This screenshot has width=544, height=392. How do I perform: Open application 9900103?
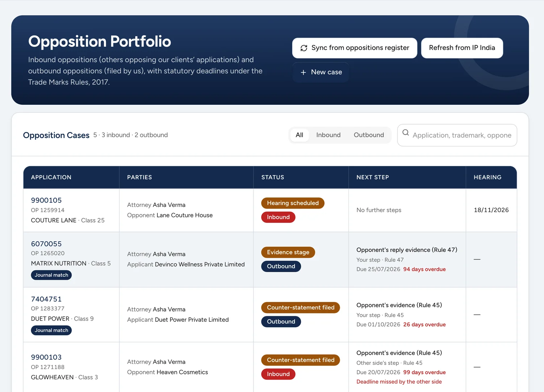pos(46,357)
